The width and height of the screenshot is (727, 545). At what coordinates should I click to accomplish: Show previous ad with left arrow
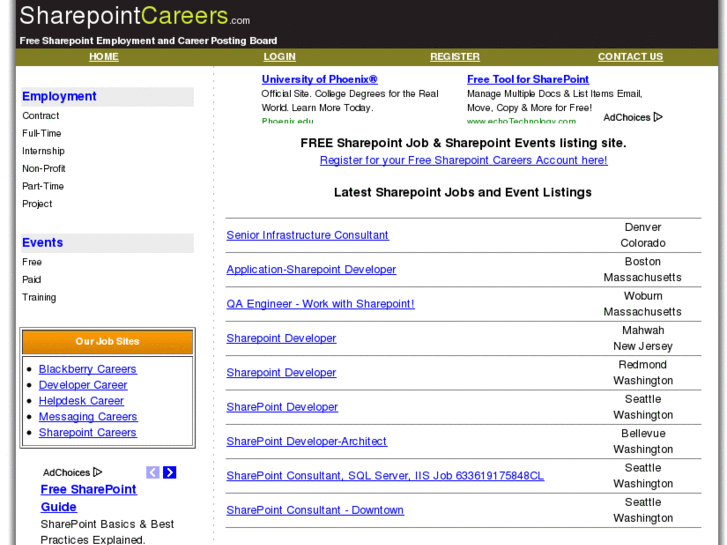153,472
